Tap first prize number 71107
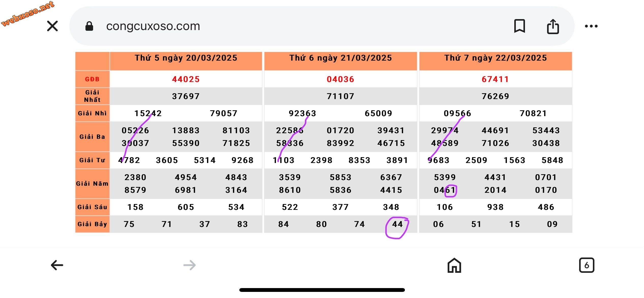 [341, 96]
